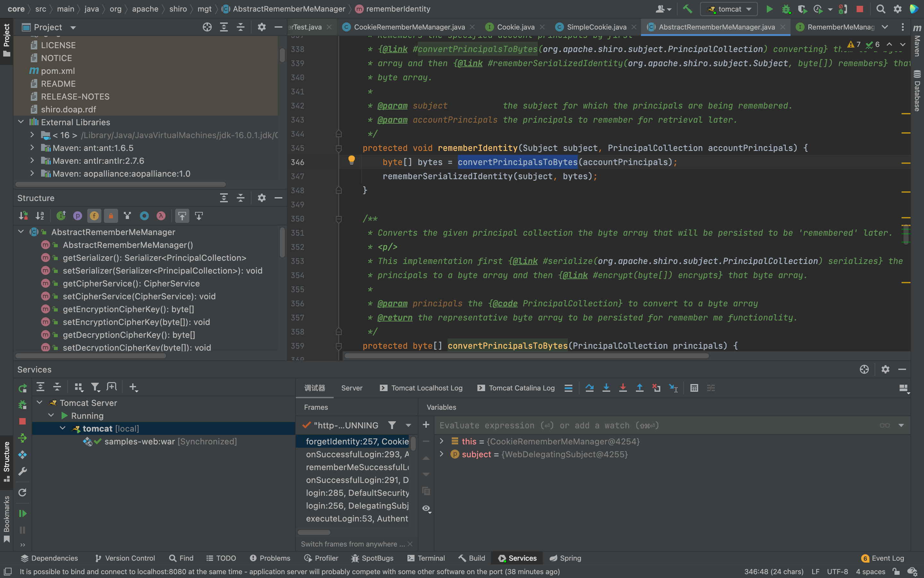Step into in debugger

(x=606, y=388)
